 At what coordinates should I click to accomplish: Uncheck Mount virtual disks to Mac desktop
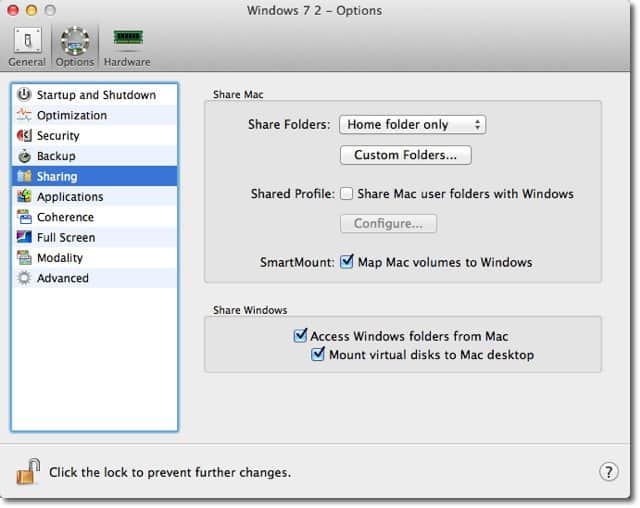[318, 354]
